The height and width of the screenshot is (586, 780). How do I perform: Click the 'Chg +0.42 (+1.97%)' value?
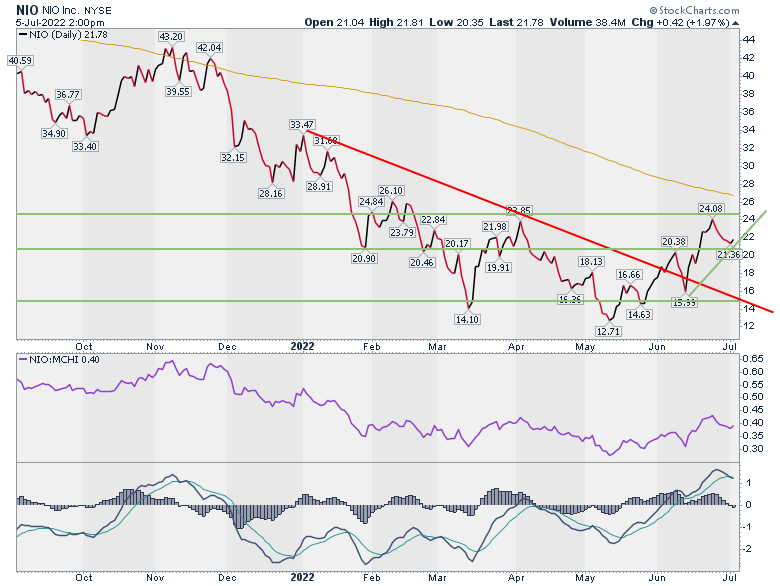click(x=680, y=22)
